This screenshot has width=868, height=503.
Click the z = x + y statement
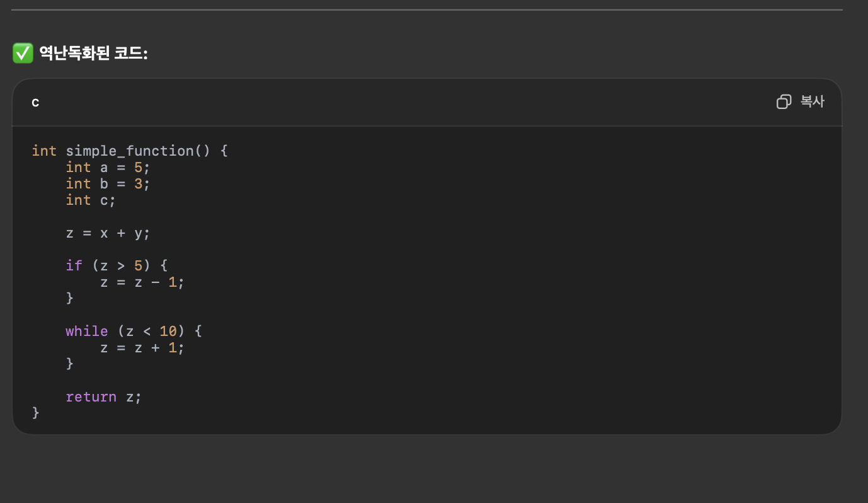[x=108, y=233]
